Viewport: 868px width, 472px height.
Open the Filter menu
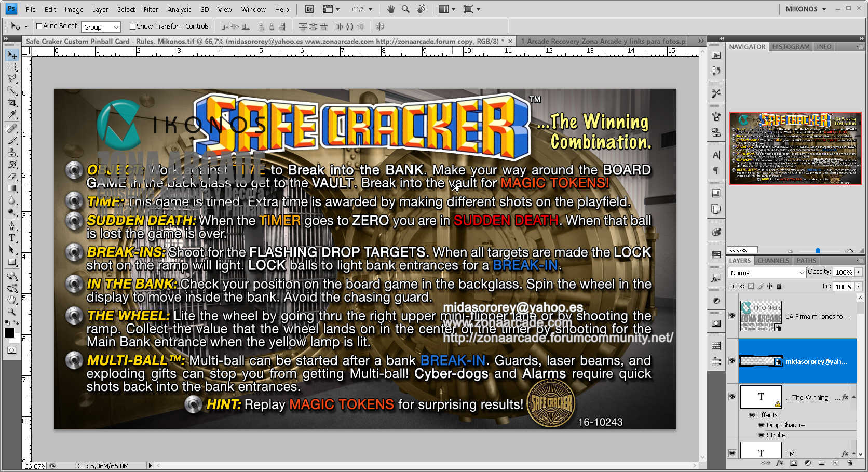click(151, 9)
